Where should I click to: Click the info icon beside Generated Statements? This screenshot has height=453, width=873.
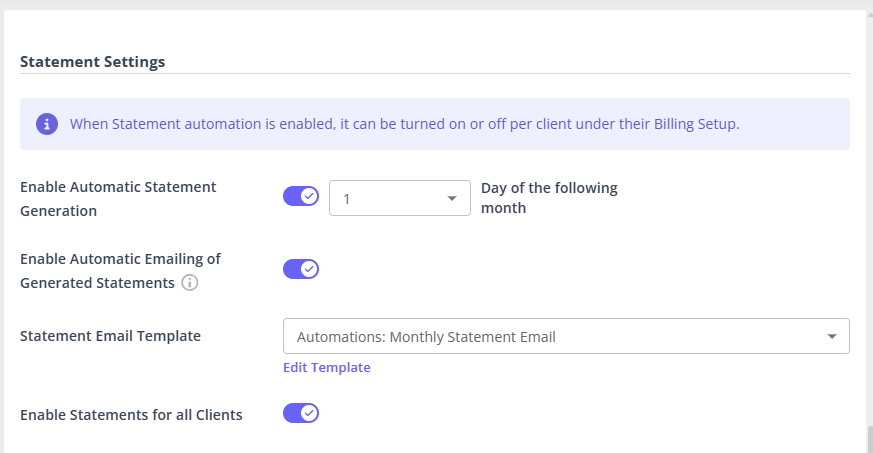click(x=189, y=283)
